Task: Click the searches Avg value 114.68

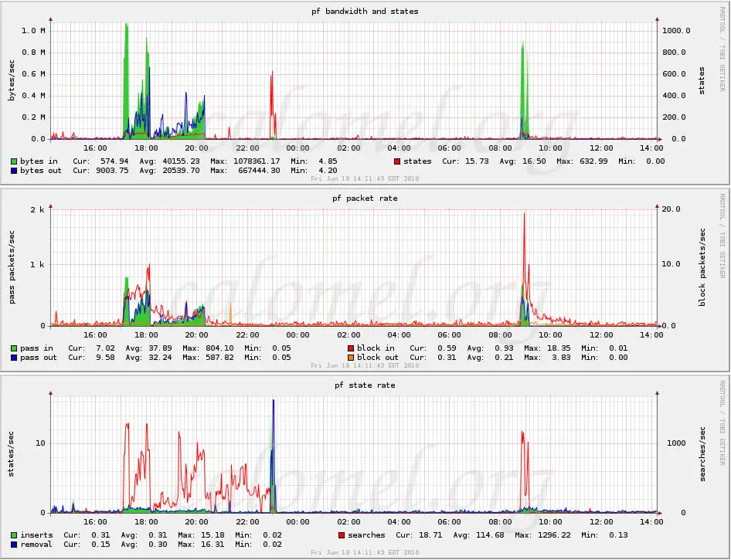Action: [x=490, y=535]
